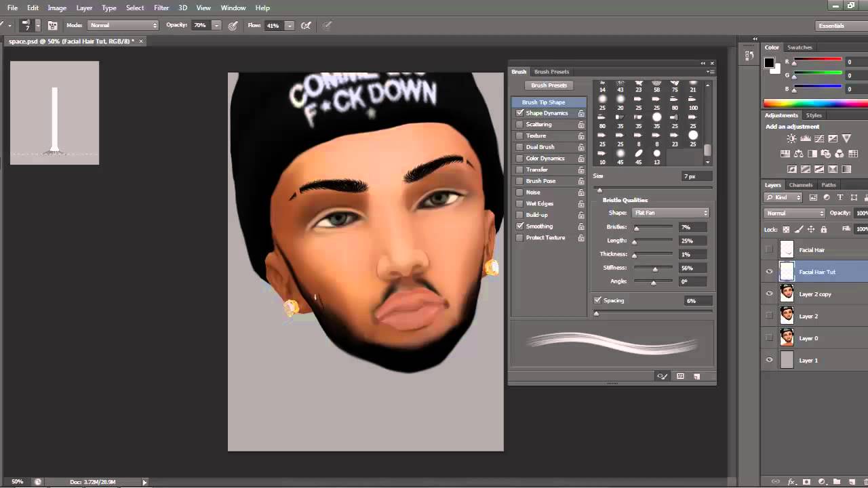Add a Posterize adjustment

(806, 169)
